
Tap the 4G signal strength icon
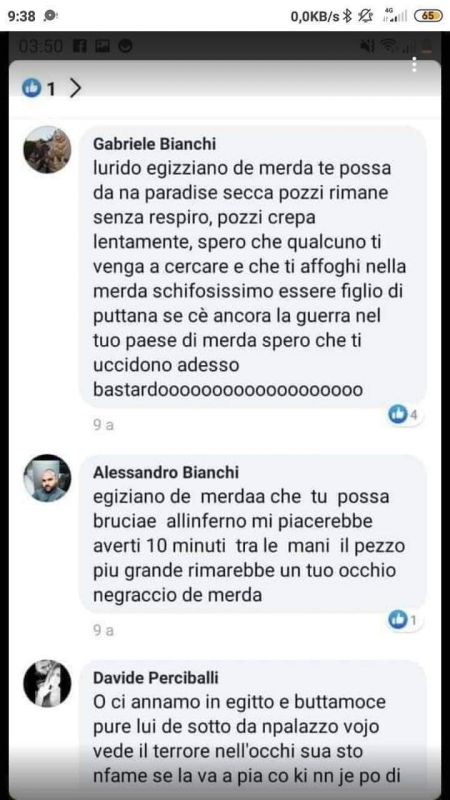tap(394, 16)
